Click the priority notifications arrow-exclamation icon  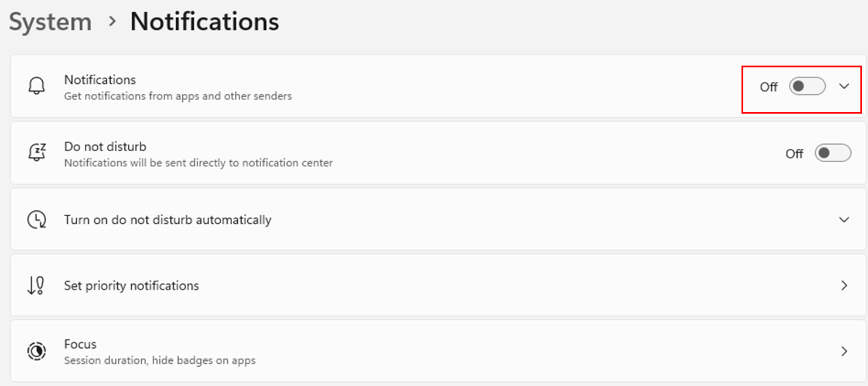[x=36, y=285]
